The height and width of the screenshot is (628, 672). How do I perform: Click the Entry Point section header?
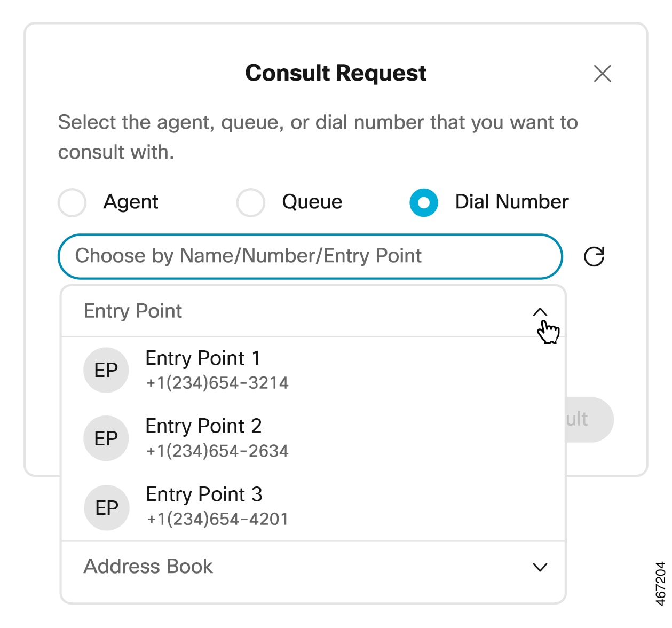point(313,311)
